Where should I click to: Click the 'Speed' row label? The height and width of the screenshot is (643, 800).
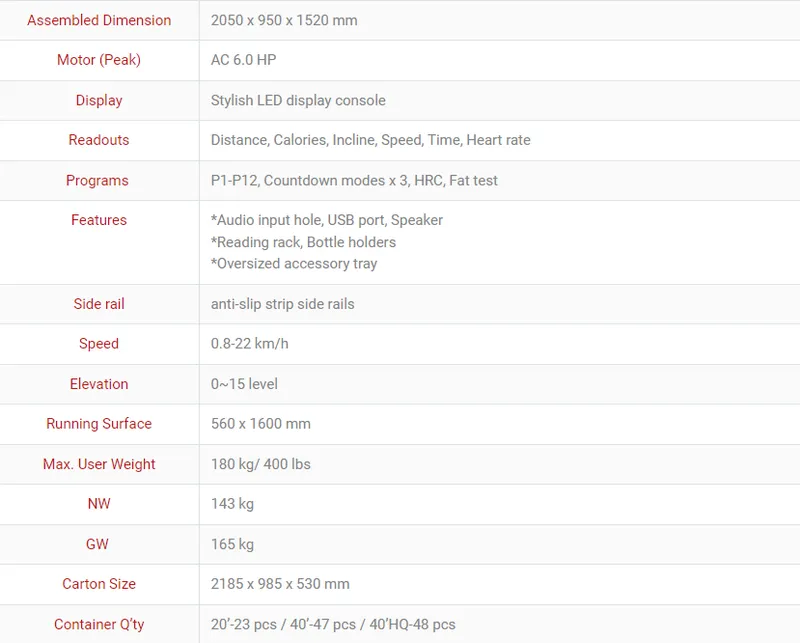(99, 343)
